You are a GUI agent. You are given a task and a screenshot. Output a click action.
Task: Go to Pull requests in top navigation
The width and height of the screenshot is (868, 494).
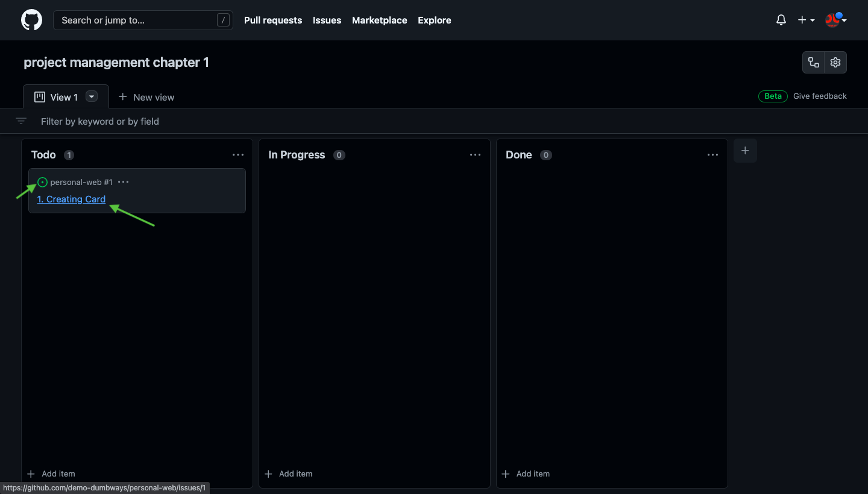click(x=273, y=20)
